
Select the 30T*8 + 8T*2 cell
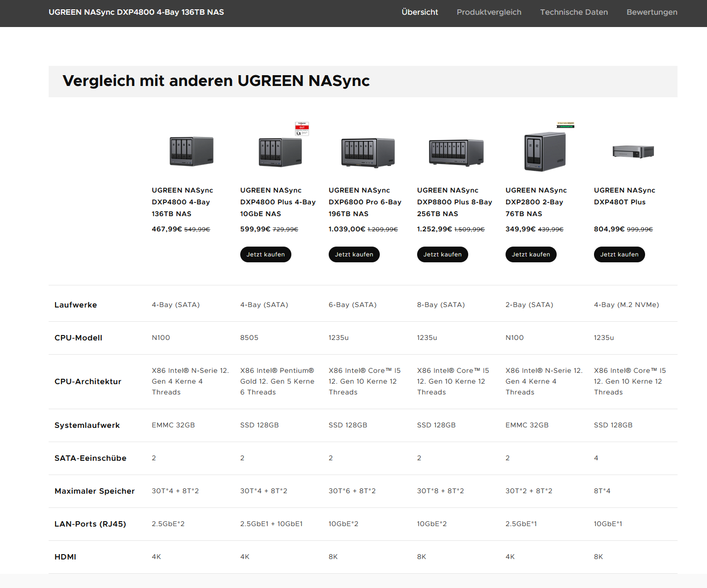tap(441, 491)
